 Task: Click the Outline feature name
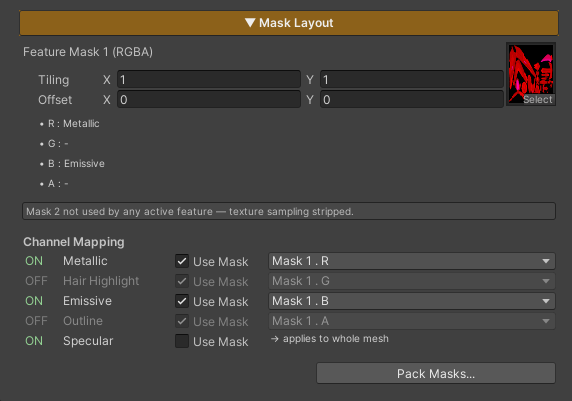pos(83,321)
